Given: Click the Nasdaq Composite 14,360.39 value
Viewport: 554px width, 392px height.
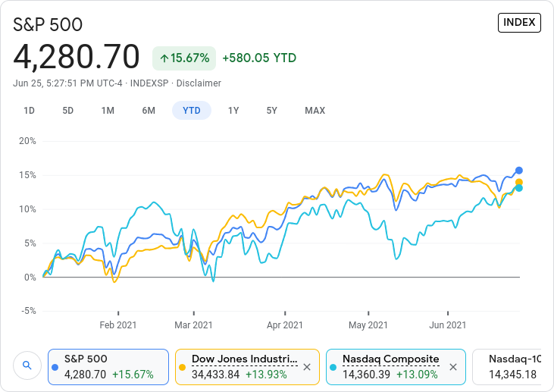Looking at the screenshot, I should point(366,375).
